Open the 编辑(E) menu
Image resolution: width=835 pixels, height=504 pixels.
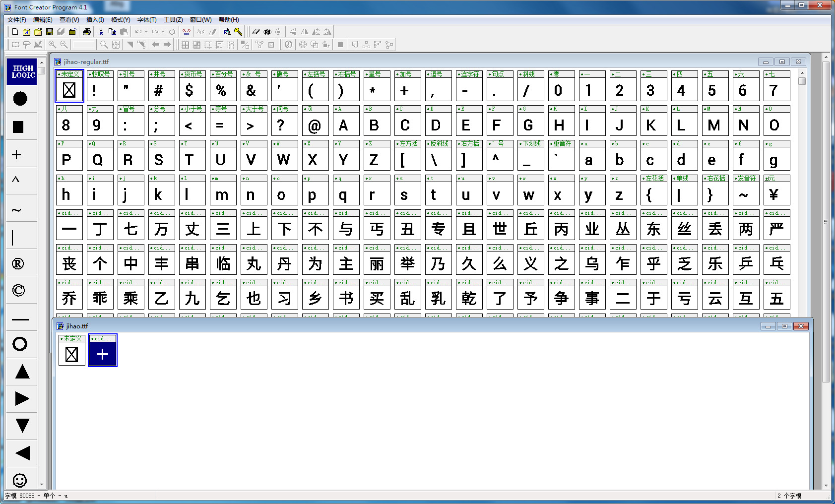coord(43,20)
